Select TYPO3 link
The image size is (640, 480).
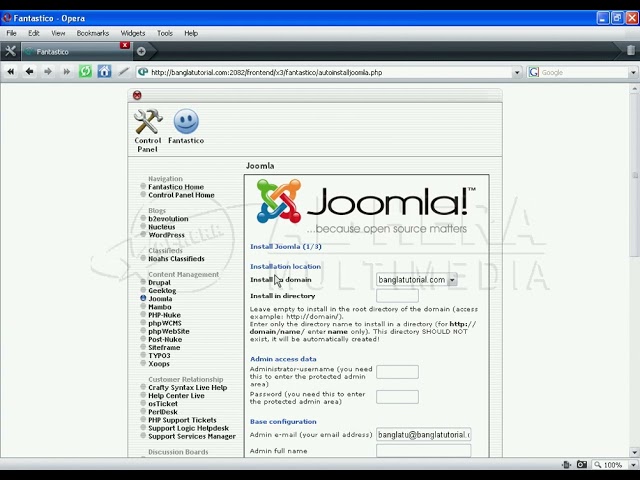tap(159, 356)
